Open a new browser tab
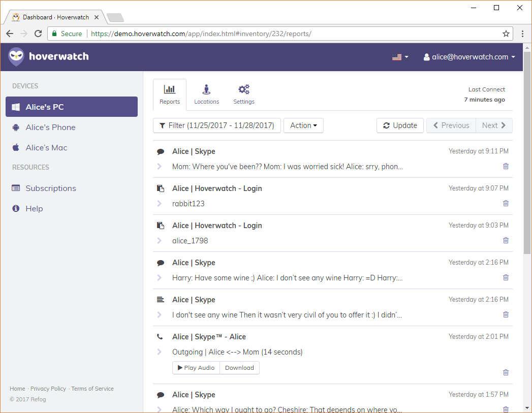This screenshot has height=413, width=532. click(115, 17)
